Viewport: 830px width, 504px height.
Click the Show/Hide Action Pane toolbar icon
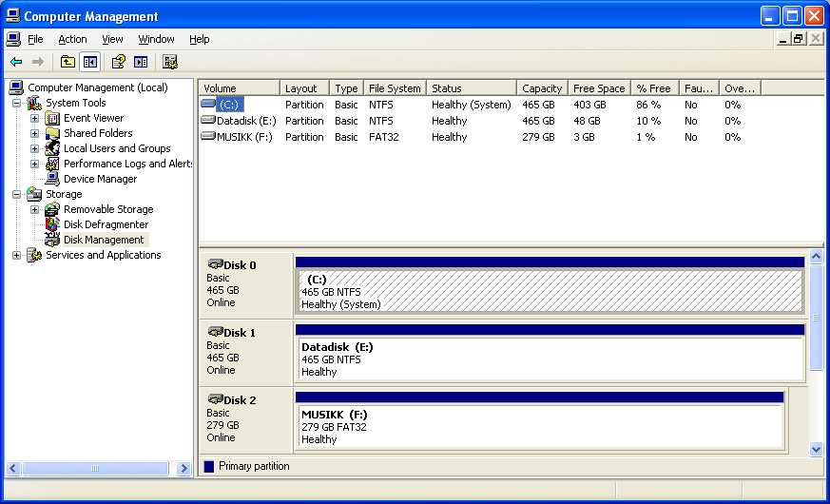[141, 63]
